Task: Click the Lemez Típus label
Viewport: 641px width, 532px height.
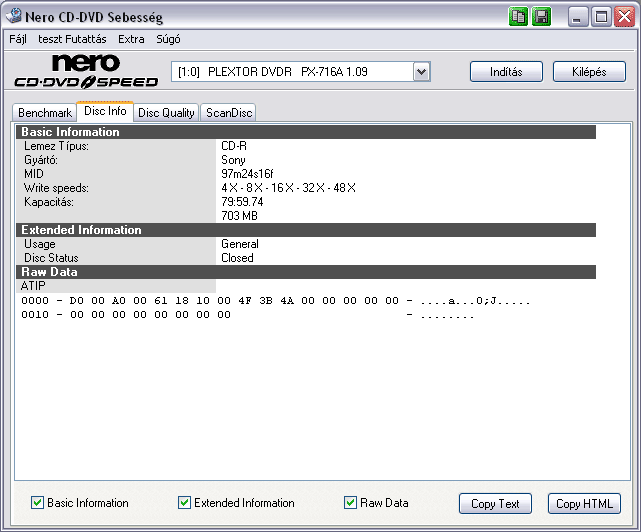Action: coord(56,146)
